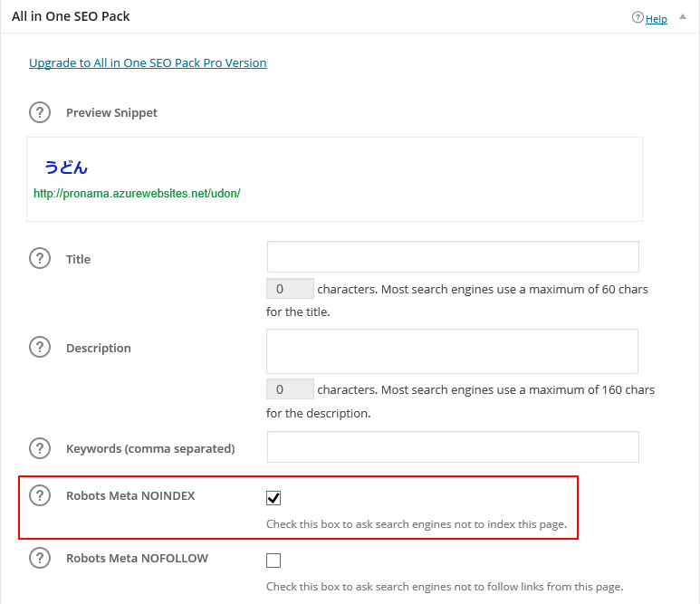This screenshot has height=604, width=700.
Task: Click Upgrade to All in One SEO Pack Pro Version
Action: pyautogui.click(x=148, y=62)
